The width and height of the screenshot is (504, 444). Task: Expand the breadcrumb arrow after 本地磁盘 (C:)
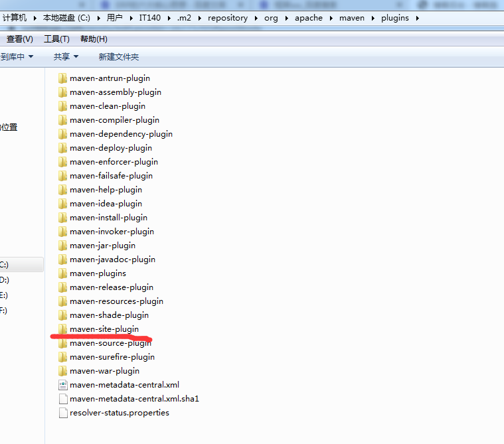tap(98, 19)
